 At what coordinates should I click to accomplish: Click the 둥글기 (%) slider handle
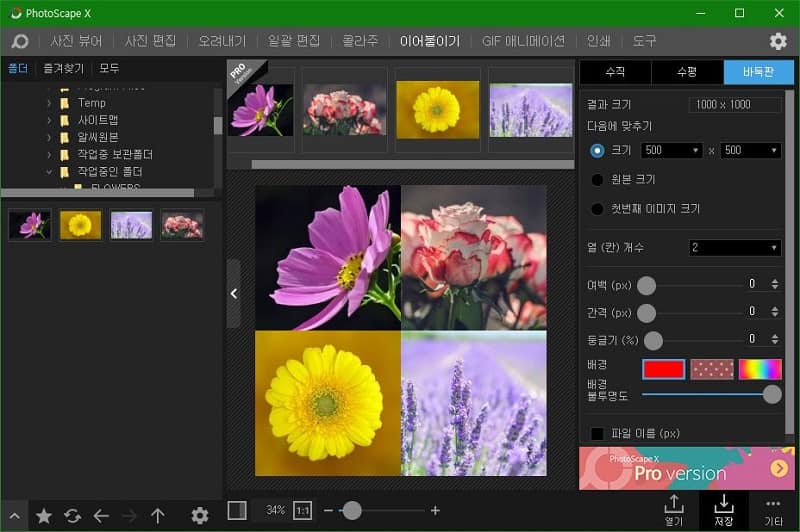coord(653,341)
